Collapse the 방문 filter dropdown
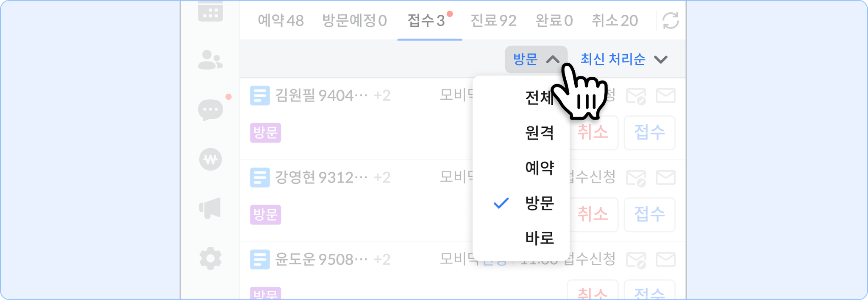 536,59
